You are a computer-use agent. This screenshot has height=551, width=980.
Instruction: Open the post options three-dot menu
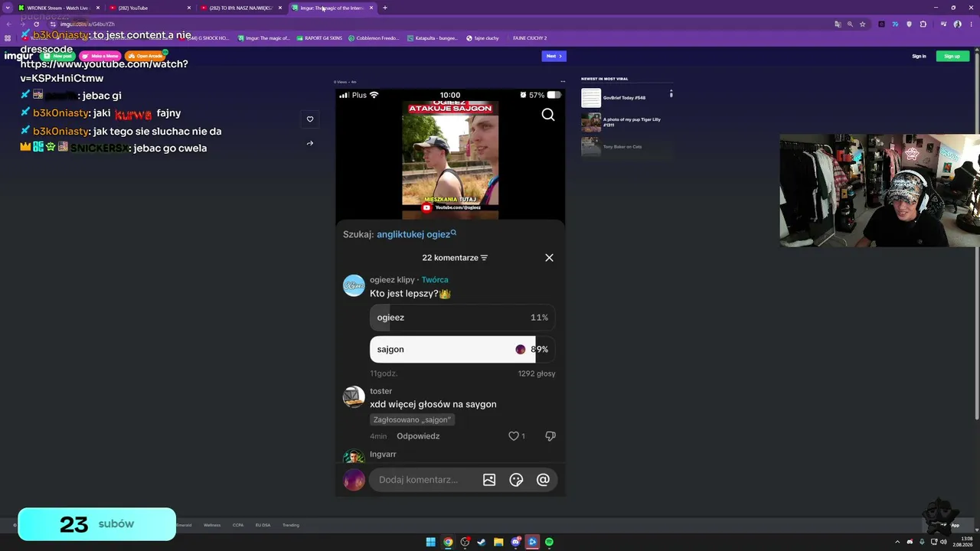[x=563, y=81]
